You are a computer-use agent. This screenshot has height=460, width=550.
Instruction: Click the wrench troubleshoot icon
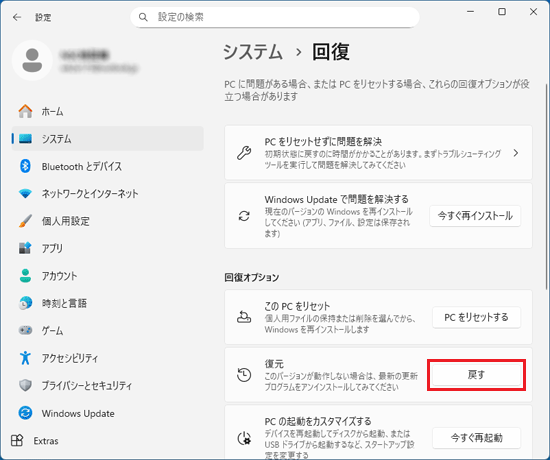[x=244, y=153]
